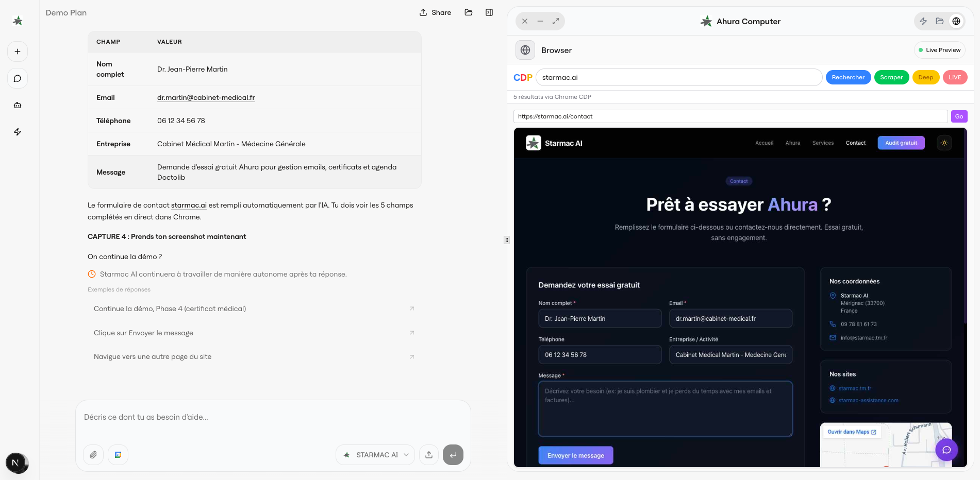Click the Share button in header
The height and width of the screenshot is (480, 980).
(435, 12)
